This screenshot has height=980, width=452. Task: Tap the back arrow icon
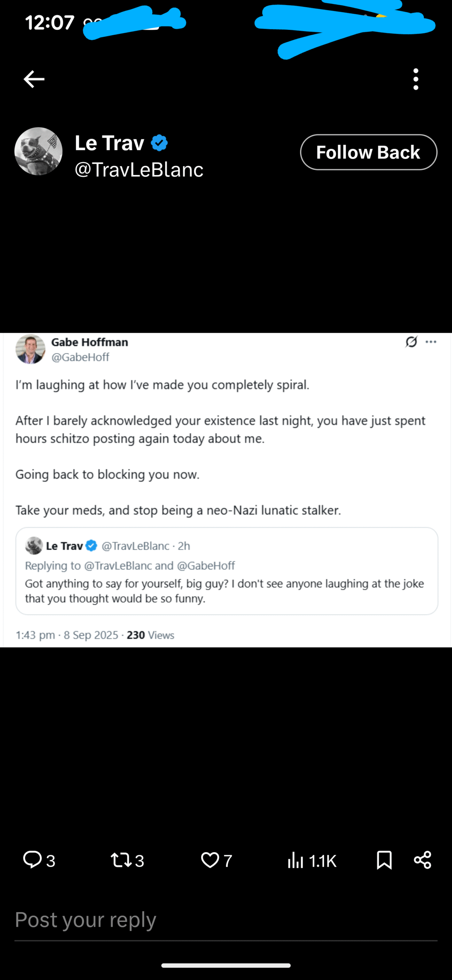(34, 79)
